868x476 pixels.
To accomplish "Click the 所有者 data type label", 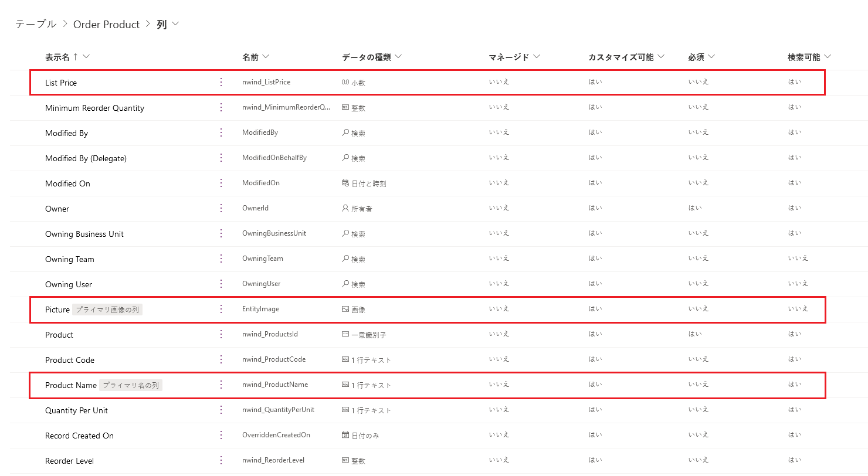I will (x=361, y=209).
